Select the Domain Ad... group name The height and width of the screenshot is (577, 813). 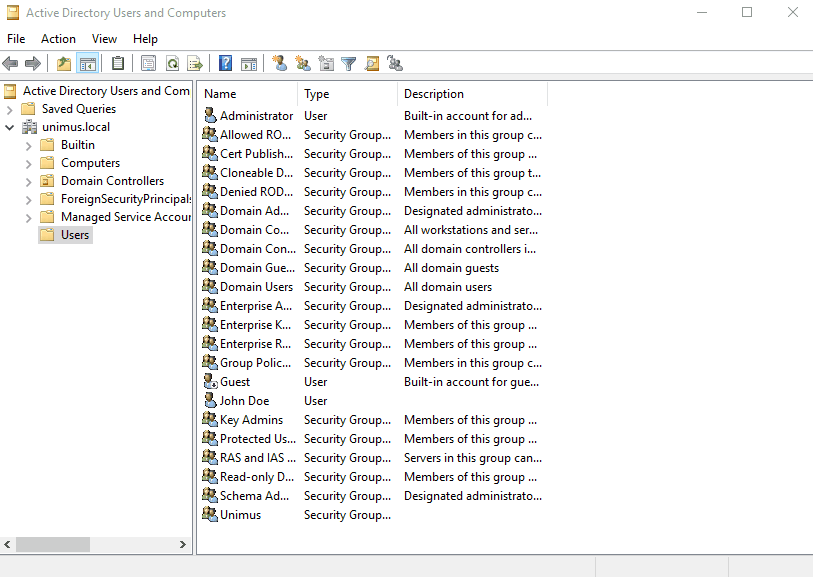point(255,211)
